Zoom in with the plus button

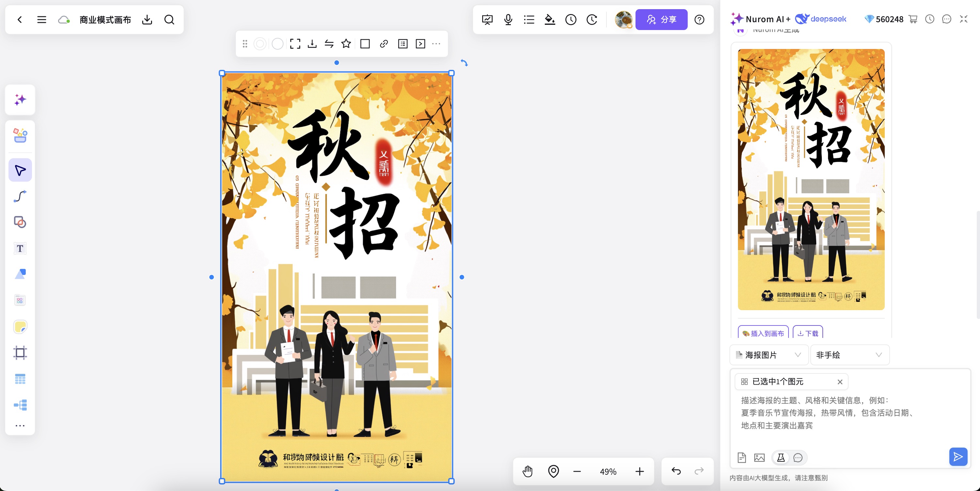[640, 472]
